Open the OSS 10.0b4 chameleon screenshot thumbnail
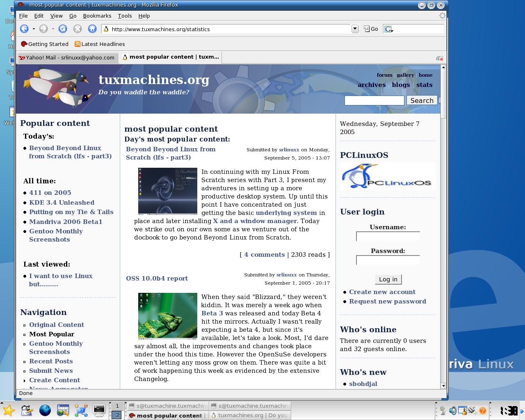Image resolution: width=525 pixels, height=420 pixels. tap(167, 316)
